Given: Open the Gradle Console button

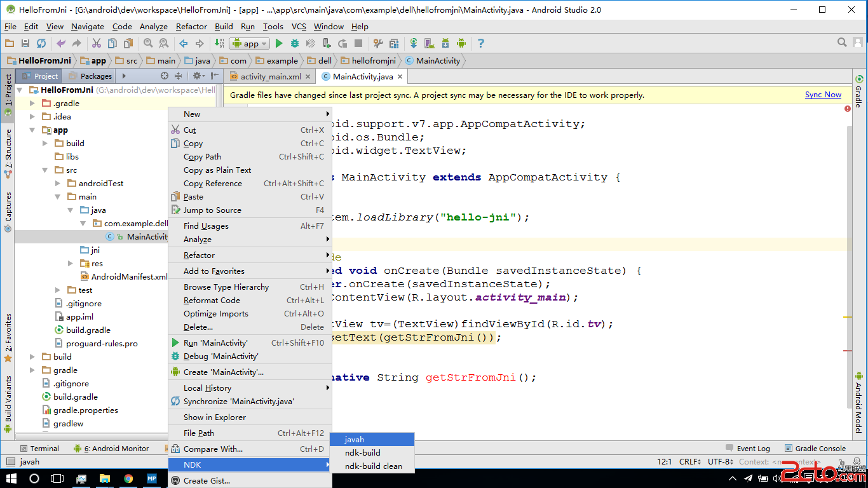Looking at the screenshot, I should pyautogui.click(x=815, y=448).
